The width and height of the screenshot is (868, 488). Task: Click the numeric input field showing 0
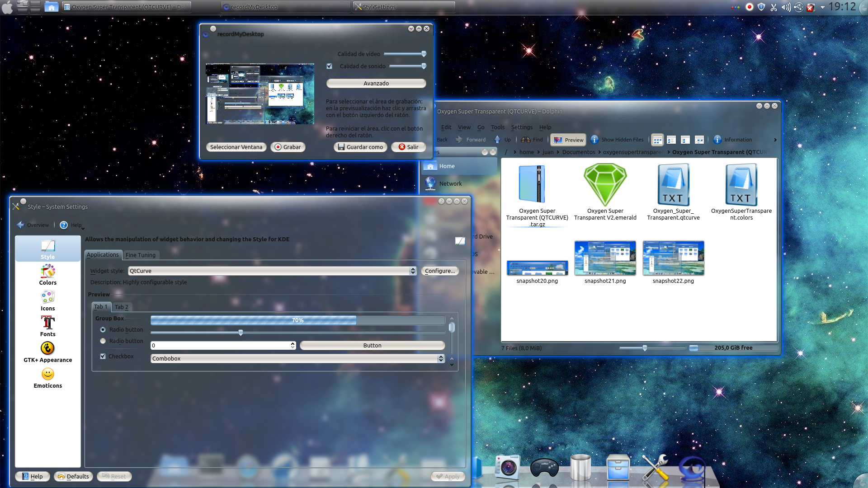point(220,345)
